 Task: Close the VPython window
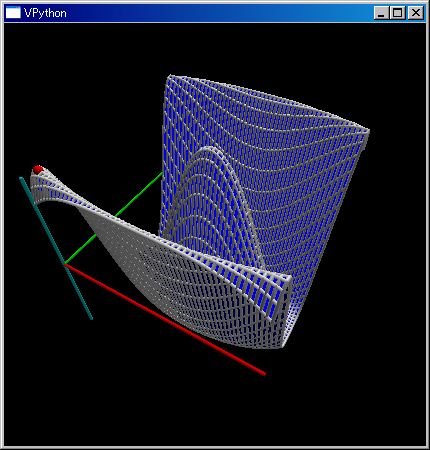[416, 13]
